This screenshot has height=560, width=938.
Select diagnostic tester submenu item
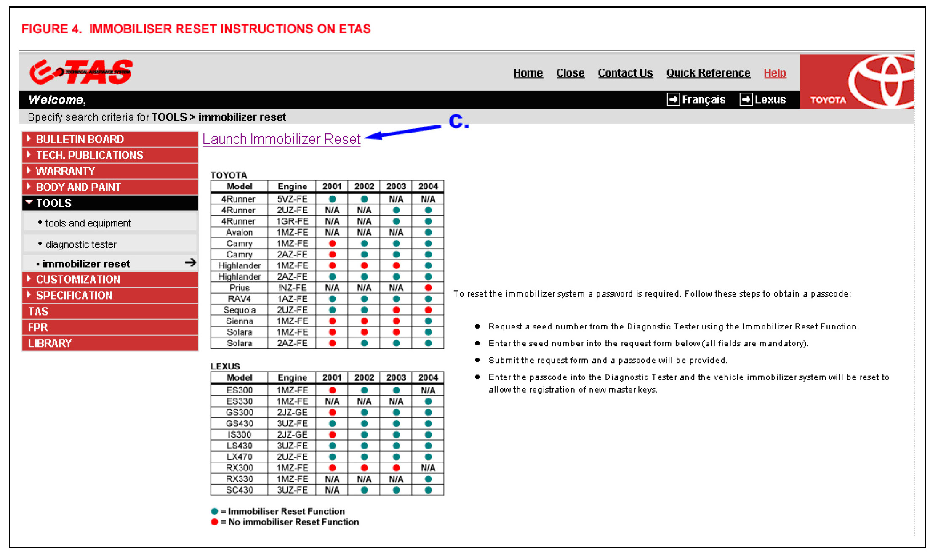point(81,244)
